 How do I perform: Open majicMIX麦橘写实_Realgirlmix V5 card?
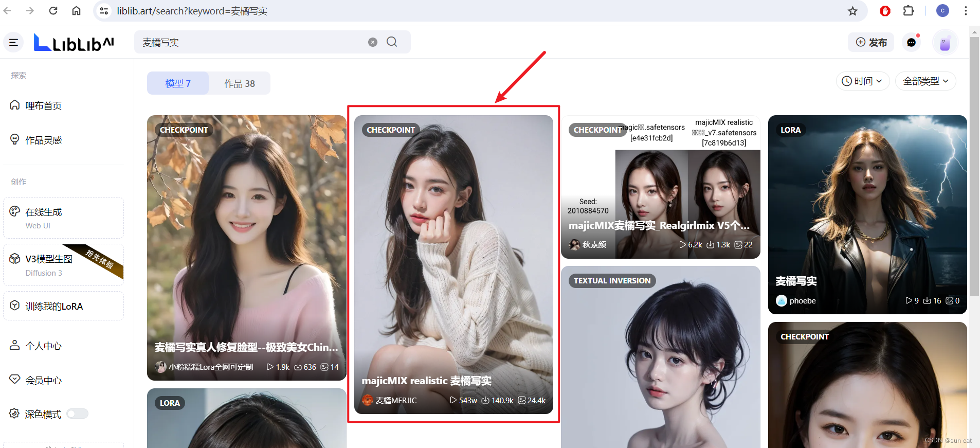pos(661,187)
